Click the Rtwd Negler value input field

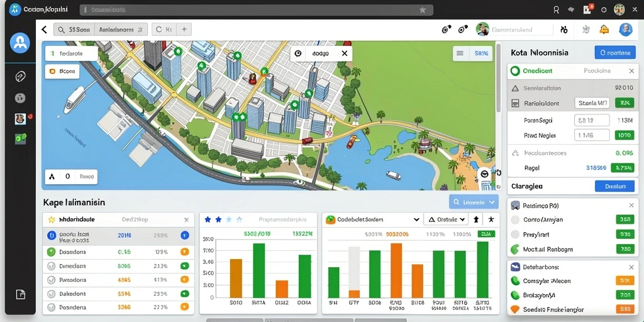click(592, 135)
